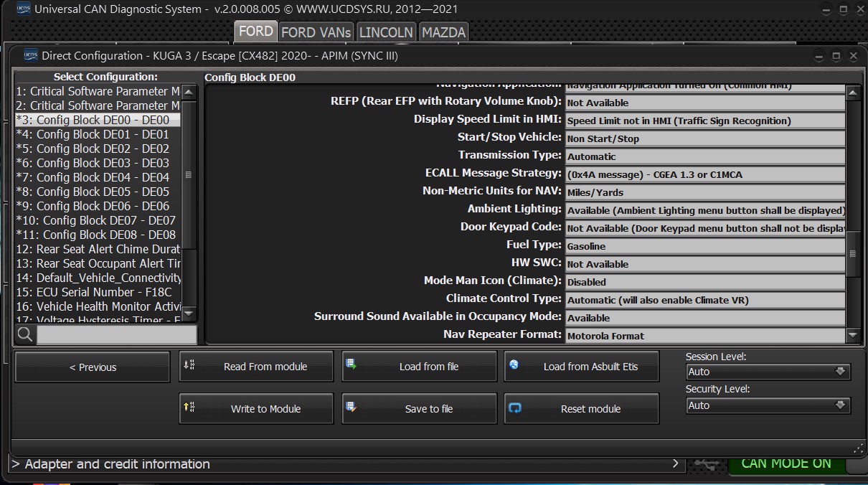Click the Save to file icon

click(x=352, y=408)
